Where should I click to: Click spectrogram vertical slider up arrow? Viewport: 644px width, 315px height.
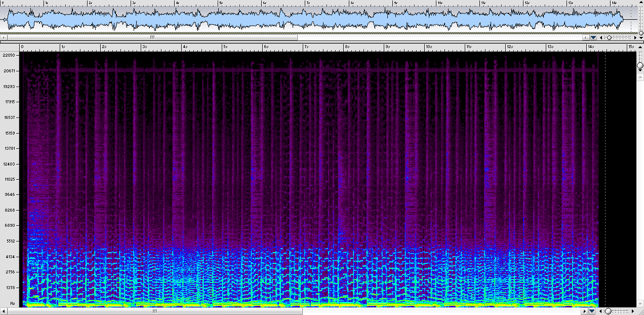coord(640,47)
